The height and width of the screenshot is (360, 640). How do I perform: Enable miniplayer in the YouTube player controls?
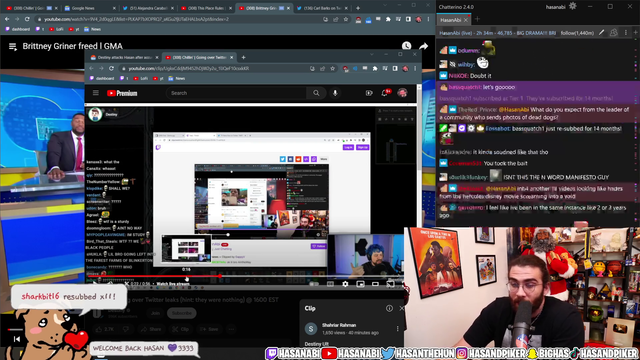[x=360, y=284]
